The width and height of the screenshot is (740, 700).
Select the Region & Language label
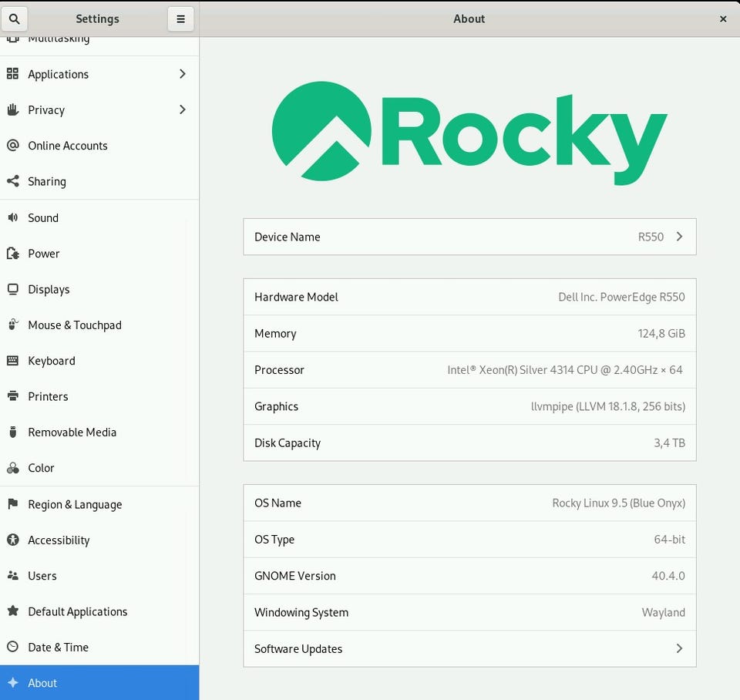pos(75,505)
